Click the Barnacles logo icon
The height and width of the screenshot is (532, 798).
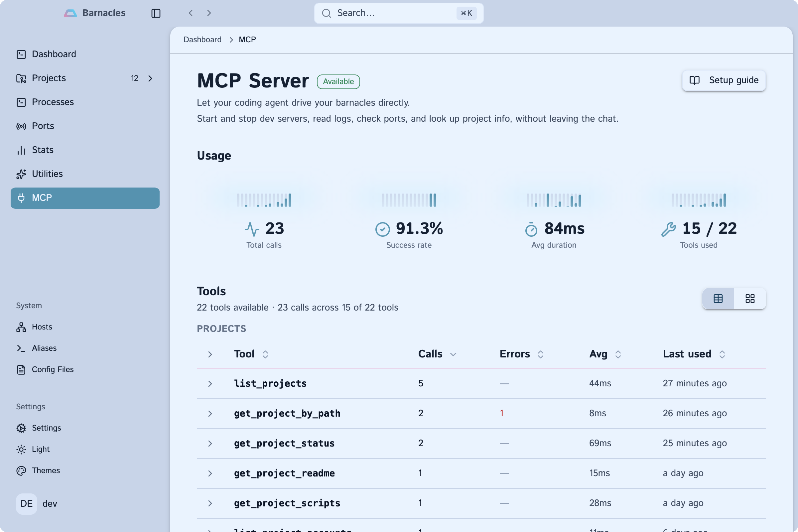click(70, 13)
